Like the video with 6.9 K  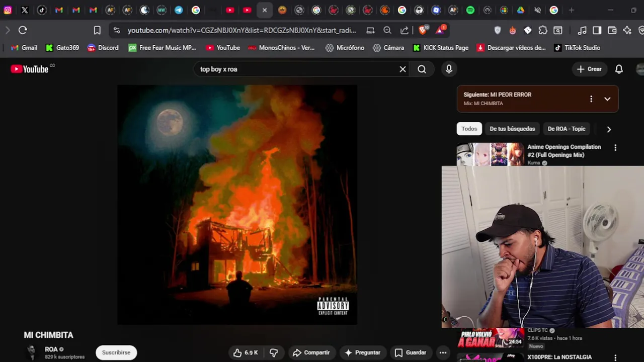pos(246,352)
